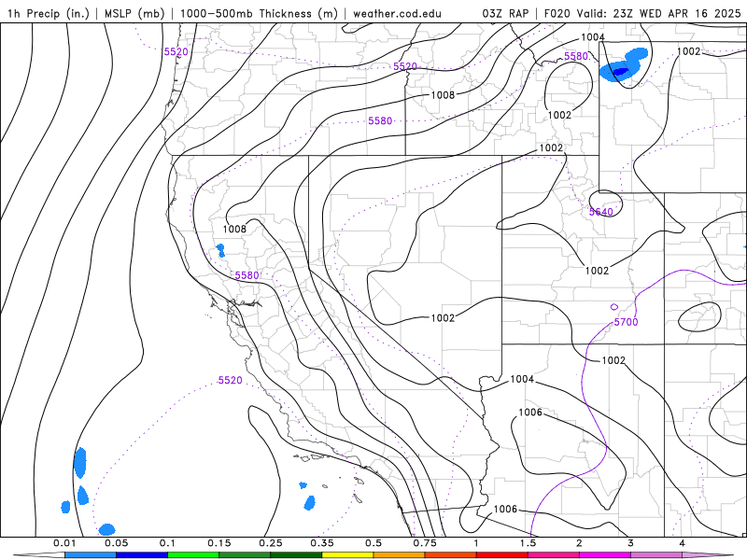Screen dimensions: 747x560
Task: Select the 0.25 legend value
Action: (271, 543)
